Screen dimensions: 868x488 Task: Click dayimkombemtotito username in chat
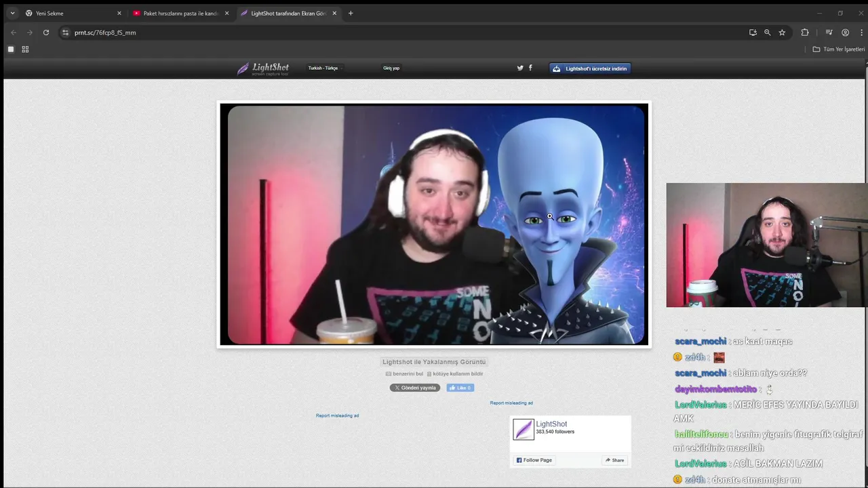(x=715, y=389)
